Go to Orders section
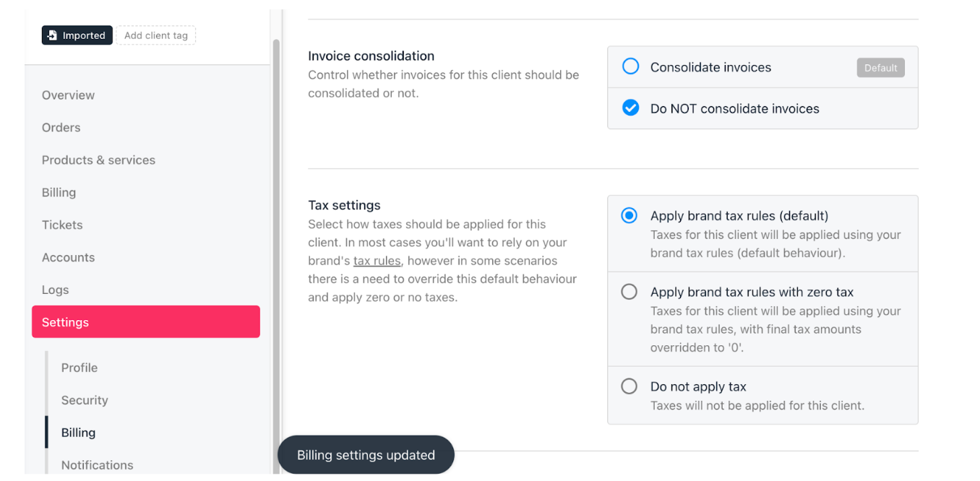 (61, 128)
